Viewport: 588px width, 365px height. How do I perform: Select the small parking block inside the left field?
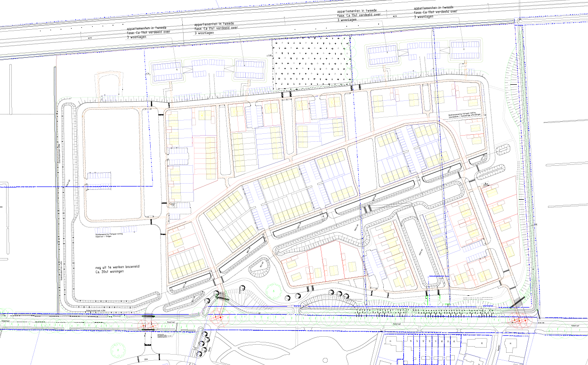(x=98, y=180)
